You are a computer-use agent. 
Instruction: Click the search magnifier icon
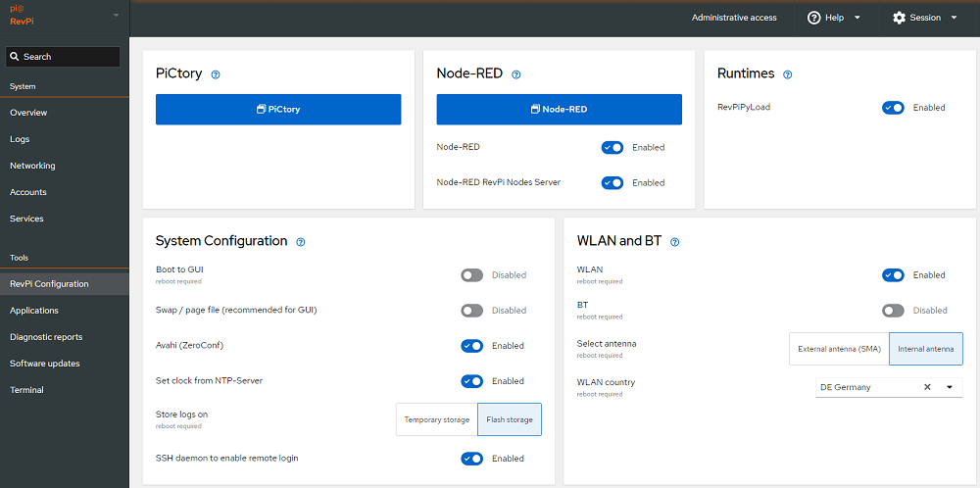click(15, 57)
